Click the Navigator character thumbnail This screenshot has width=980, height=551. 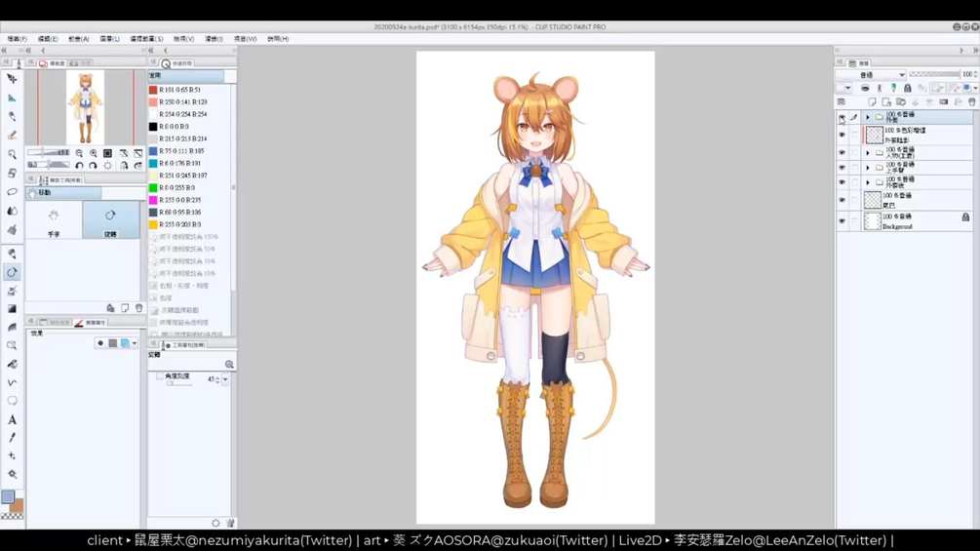point(85,107)
